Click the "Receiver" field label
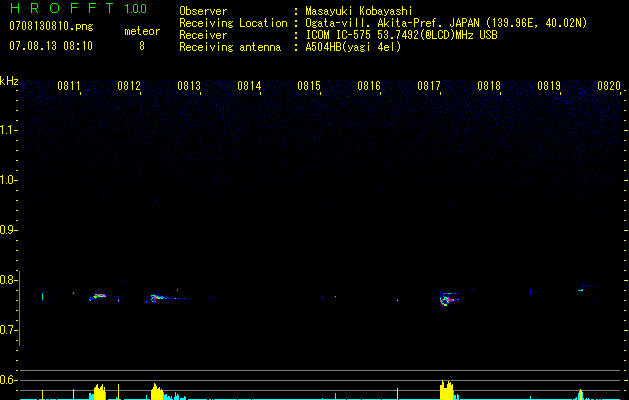Viewport: 629px width, 400px height. [203, 35]
